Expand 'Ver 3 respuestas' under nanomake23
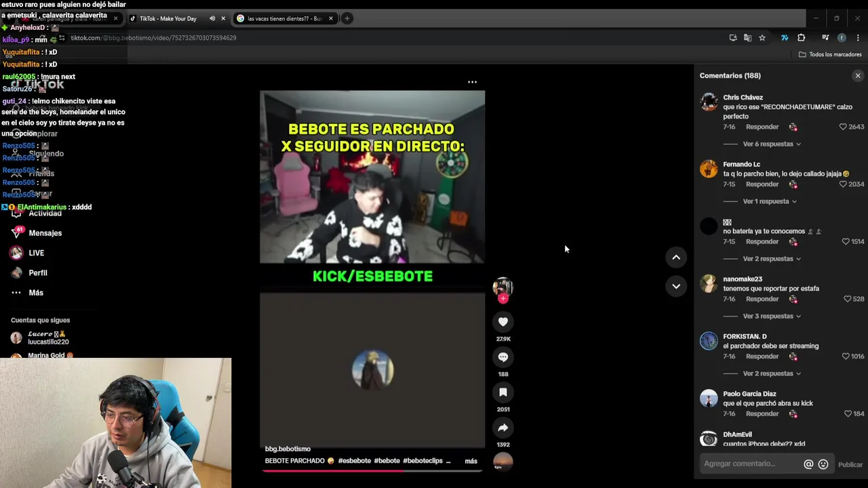 772,317
